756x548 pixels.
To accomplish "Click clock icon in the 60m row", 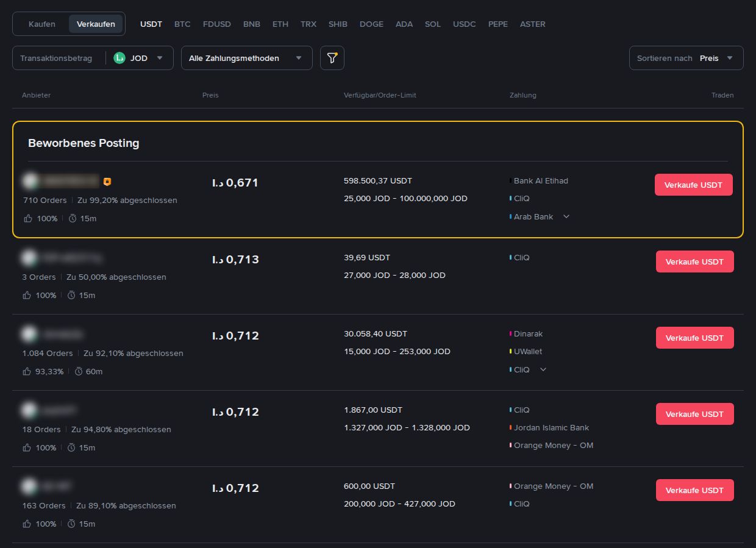I will (78, 371).
